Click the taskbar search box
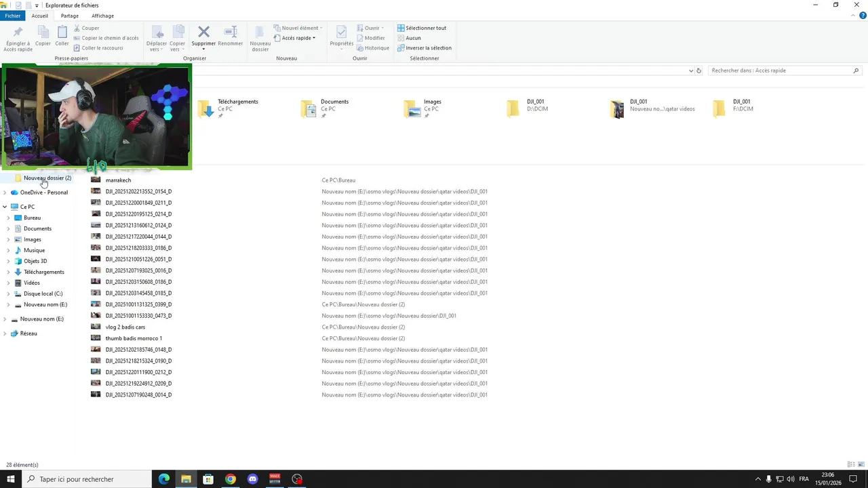The width and height of the screenshot is (868, 488). (87, 479)
